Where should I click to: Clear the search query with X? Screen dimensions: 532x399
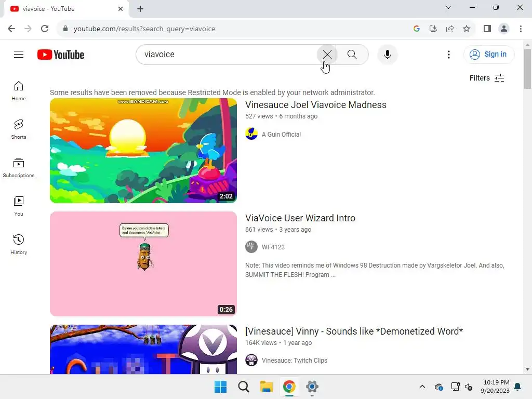327,54
